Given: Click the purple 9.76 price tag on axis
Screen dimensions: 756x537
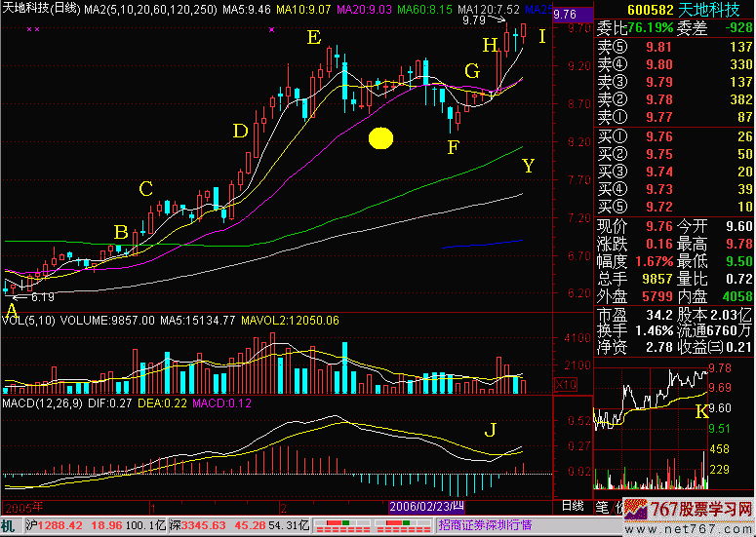Looking at the screenshot, I should (x=564, y=16).
